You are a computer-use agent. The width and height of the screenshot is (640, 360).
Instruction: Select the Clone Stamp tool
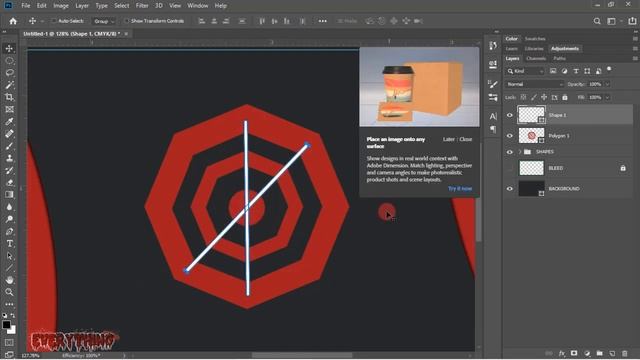pos(9,158)
